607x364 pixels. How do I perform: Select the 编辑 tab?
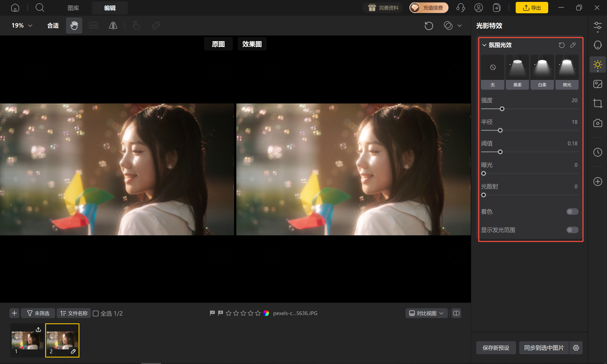click(x=110, y=8)
